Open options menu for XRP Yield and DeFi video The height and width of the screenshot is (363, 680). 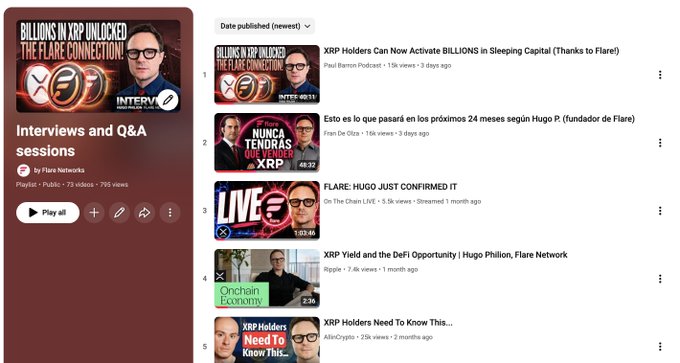[660, 278]
